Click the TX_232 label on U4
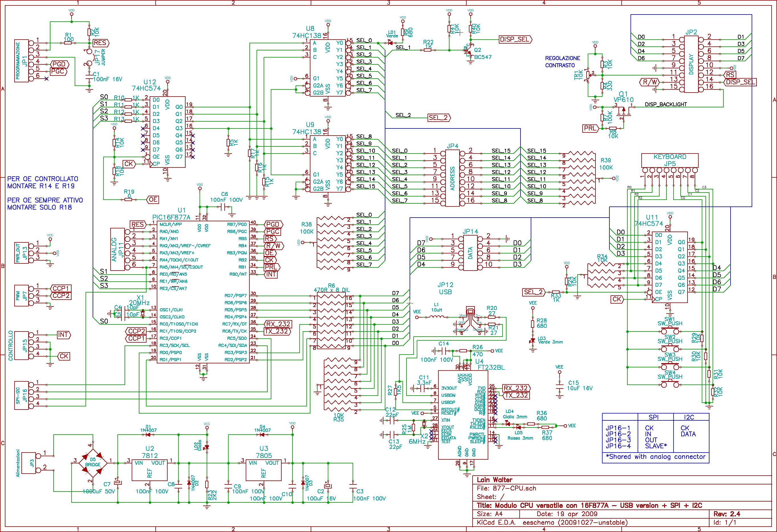777x532 pixels. [516, 395]
